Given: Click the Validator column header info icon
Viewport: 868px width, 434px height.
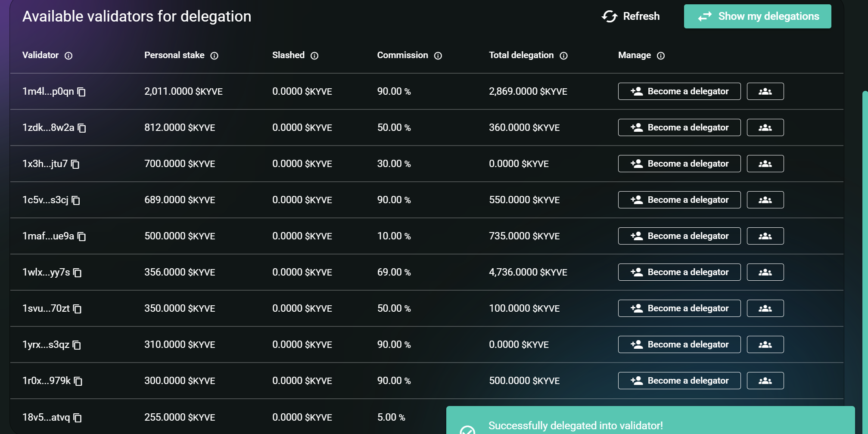Looking at the screenshot, I should pos(68,56).
